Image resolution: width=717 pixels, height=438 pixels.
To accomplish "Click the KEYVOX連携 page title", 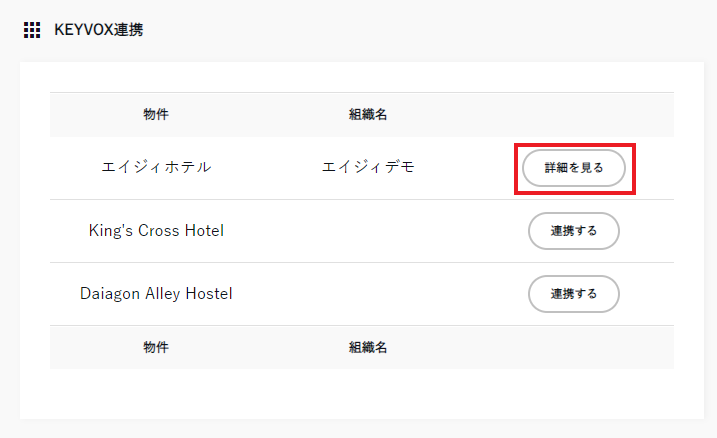I will (98, 30).
